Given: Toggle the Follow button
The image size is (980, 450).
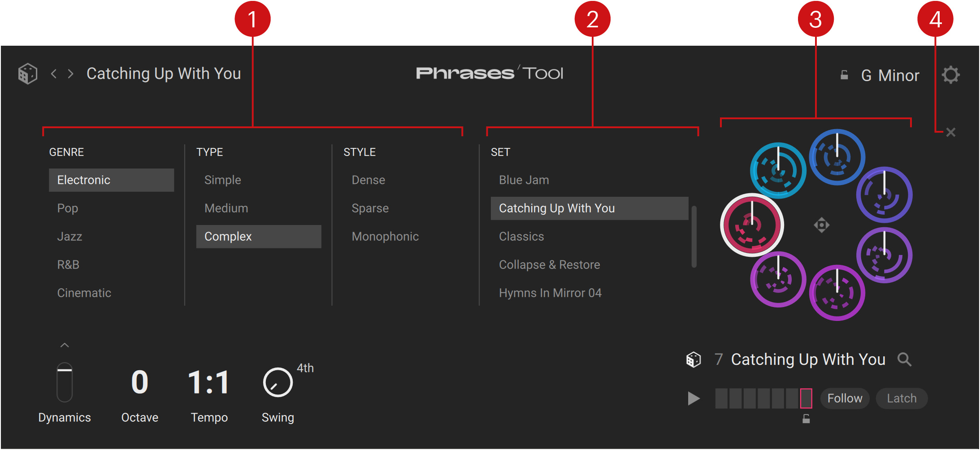Looking at the screenshot, I should [x=845, y=398].
